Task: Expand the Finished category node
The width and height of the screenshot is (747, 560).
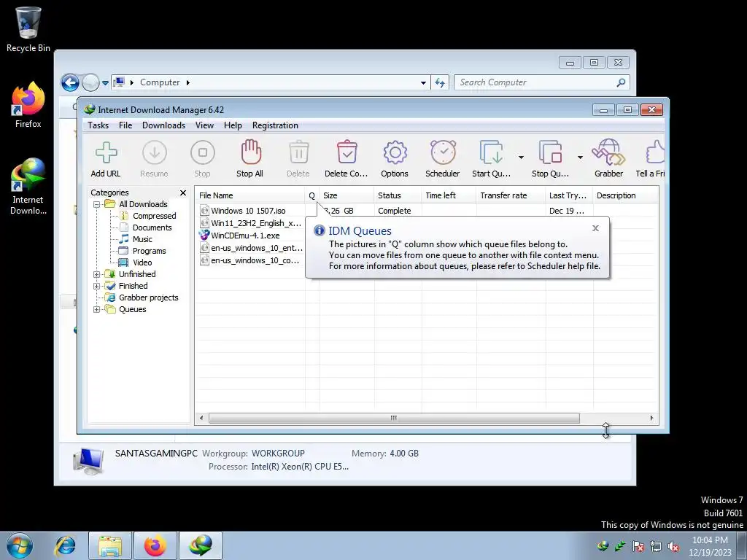Action: click(97, 286)
